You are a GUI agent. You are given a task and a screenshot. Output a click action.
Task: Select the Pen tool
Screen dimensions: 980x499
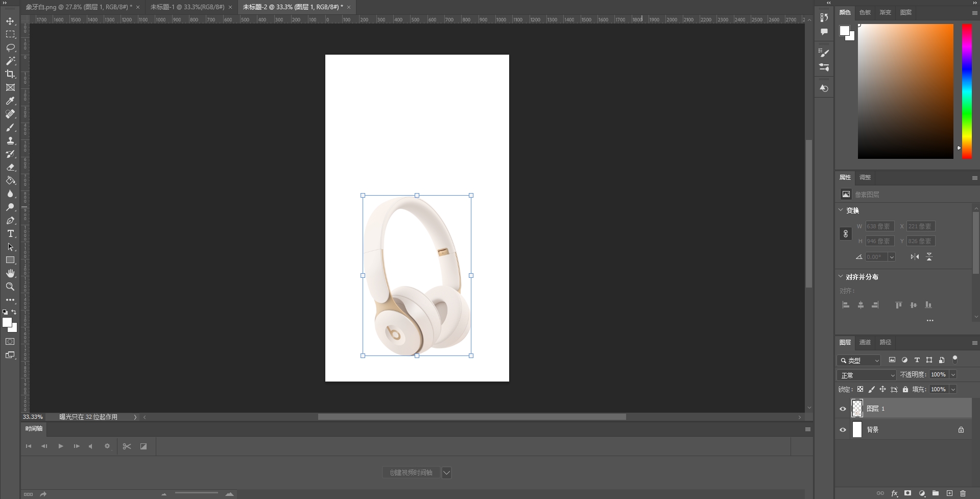pos(10,221)
